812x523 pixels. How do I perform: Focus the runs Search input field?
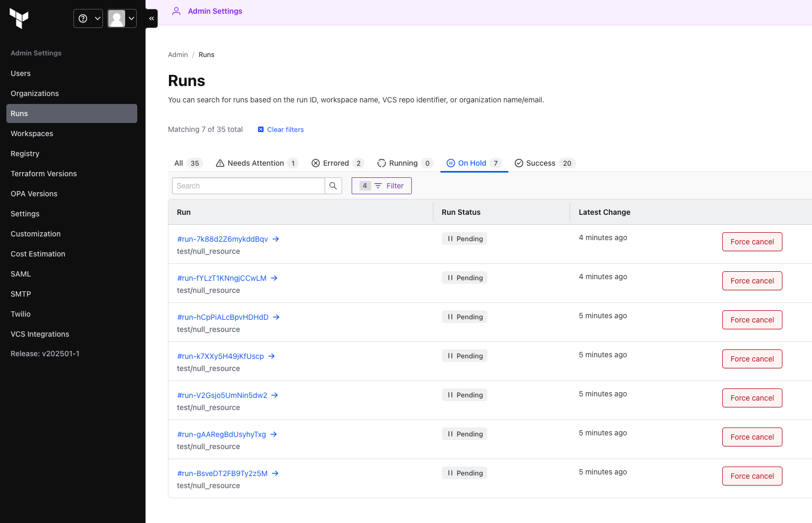[x=248, y=186]
